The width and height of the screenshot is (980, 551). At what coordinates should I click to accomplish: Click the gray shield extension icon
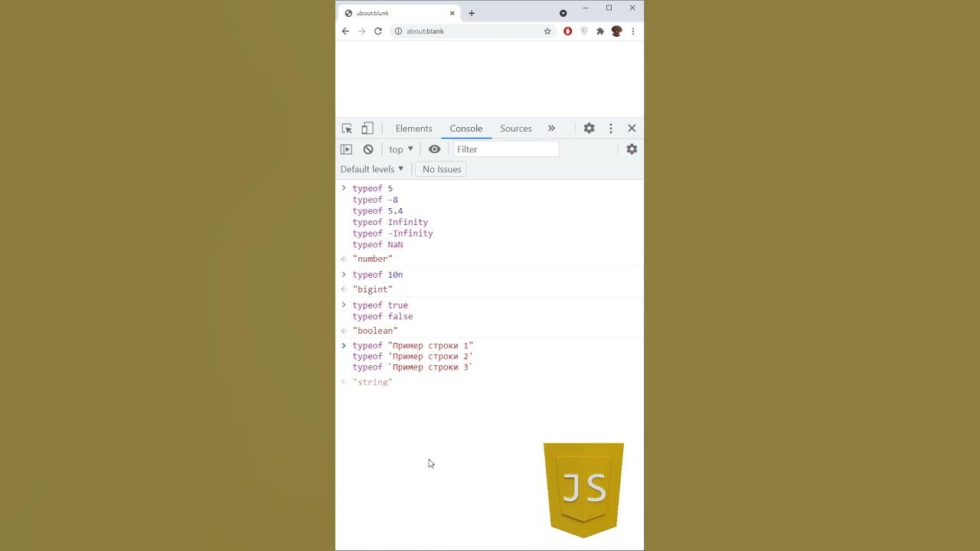pos(584,31)
